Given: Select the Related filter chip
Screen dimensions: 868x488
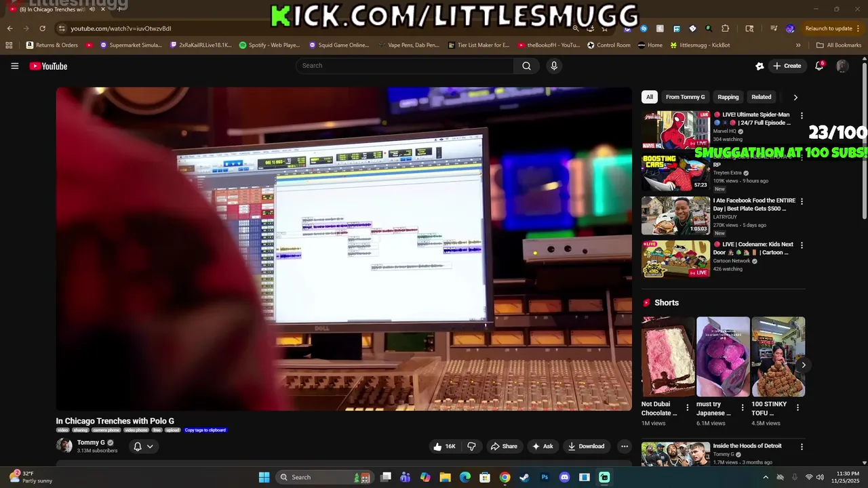Looking at the screenshot, I should pos(761,97).
